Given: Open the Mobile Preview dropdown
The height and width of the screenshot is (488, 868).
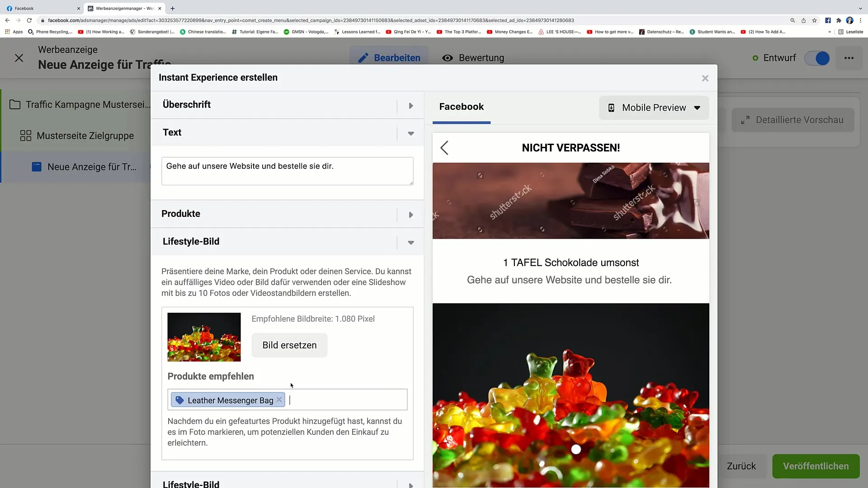Looking at the screenshot, I should coord(654,108).
